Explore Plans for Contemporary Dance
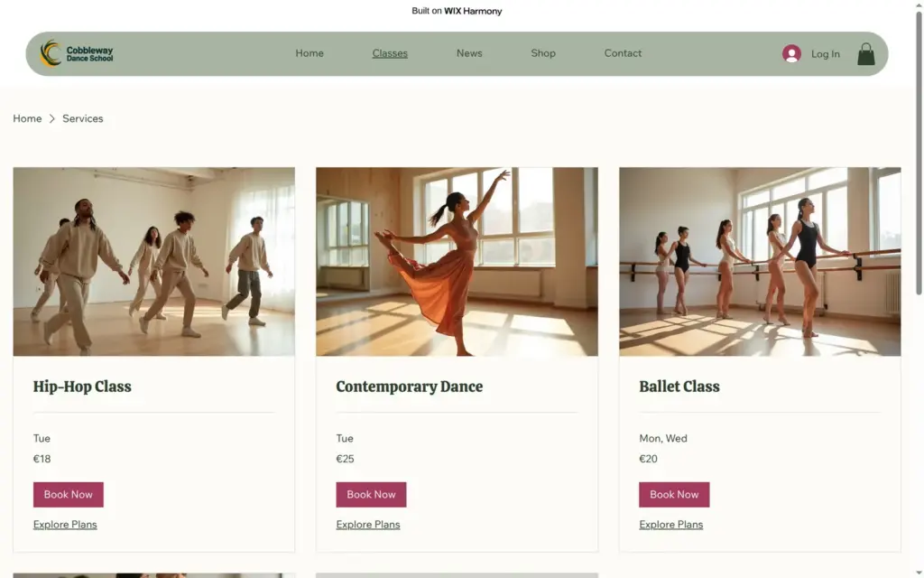 pyautogui.click(x=368, y=525)
